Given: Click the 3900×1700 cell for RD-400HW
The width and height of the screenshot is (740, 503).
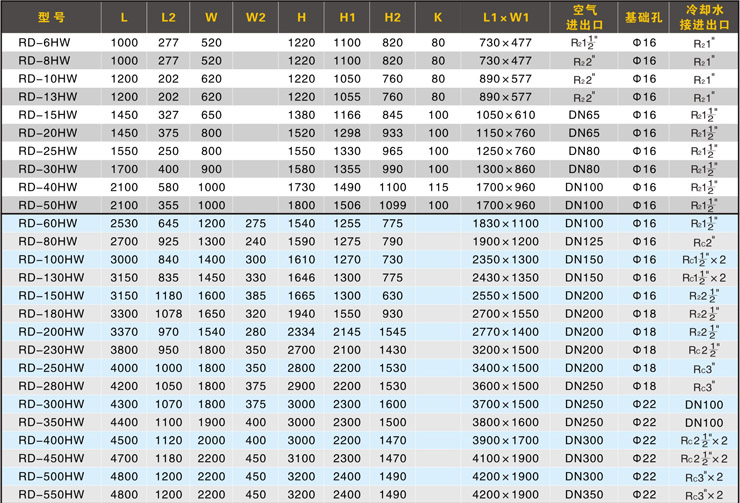Looking at the screenshot, I should coord(506,440).
